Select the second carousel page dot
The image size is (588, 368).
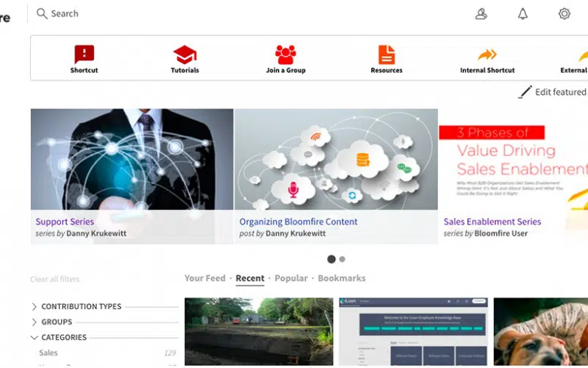click(x=343, y=259)
